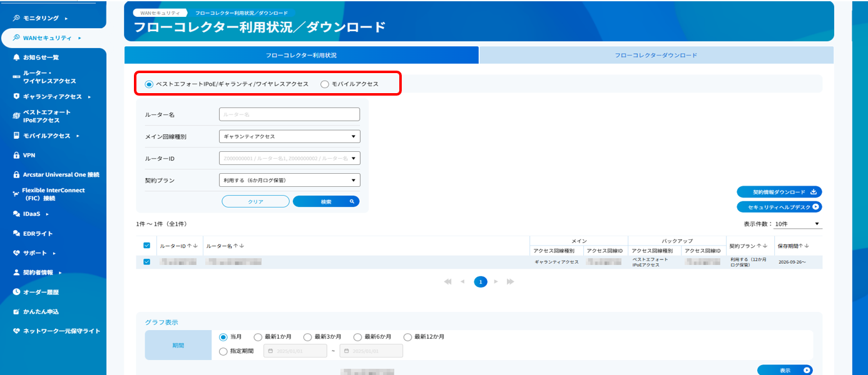
Task: Click the bell icon beside お知らせ一覧
Action: [x=16, y=57]
